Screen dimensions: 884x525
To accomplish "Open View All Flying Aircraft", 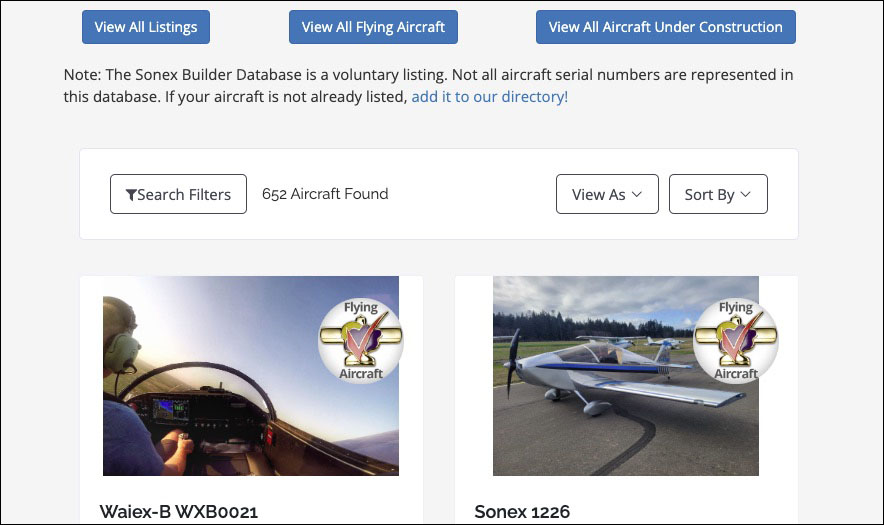I will pyautogui.click(x=373, y=27).
